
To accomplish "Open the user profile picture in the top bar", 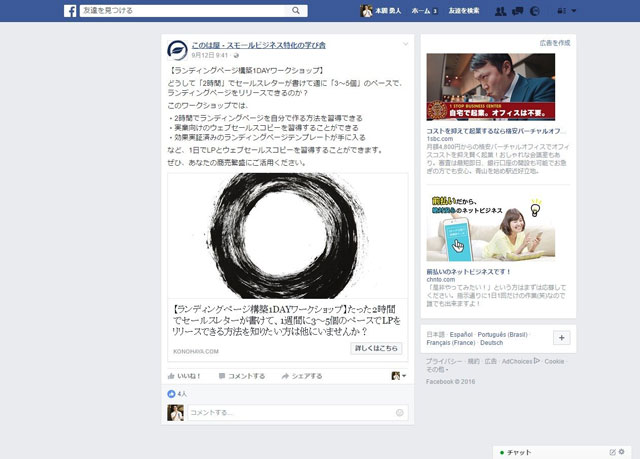I will coord(366,11).
